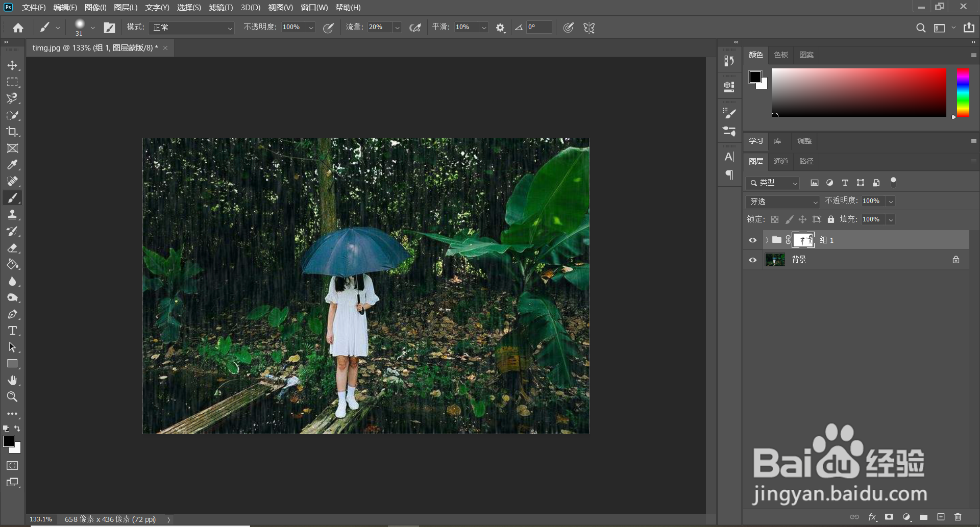Image resolution: width=980 pixels, height=527 pixels.
Task: Create new fill or adjustment layer
Action: (906, 517)
